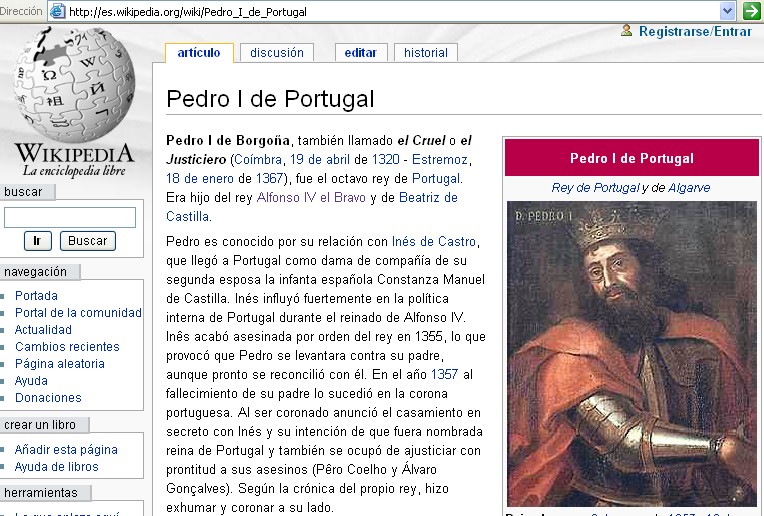
Task: Follow the Alfonso IV el Bravo link
Action: (x=311, y=197)
